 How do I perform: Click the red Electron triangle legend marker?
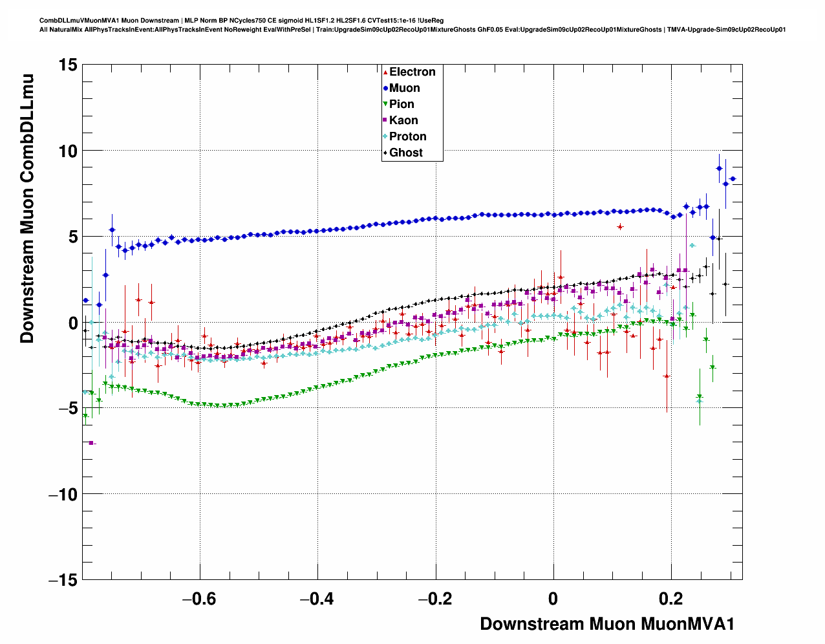[x=385, y=72]
